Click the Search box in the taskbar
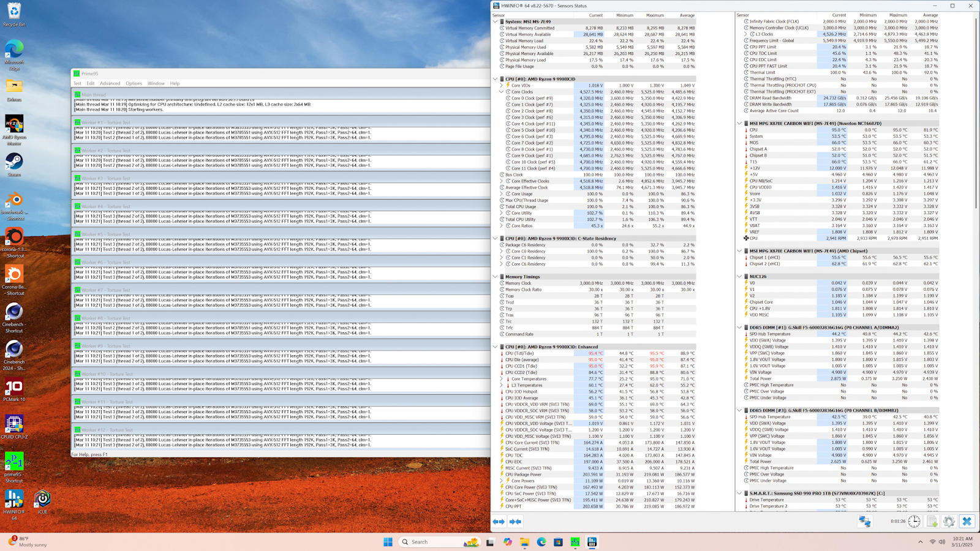The image size is (980, 551). pos(439,542)
